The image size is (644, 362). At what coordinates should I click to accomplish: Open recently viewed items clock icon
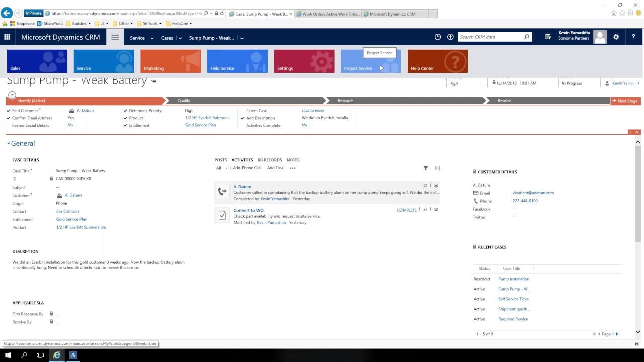[x=438, y=37]
